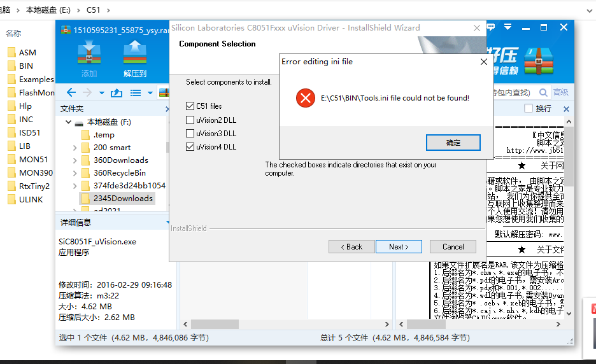Uncheck the uVision4 DLL checkbox
This screenshot has width=596, height=364.
(x=190, y=146)
